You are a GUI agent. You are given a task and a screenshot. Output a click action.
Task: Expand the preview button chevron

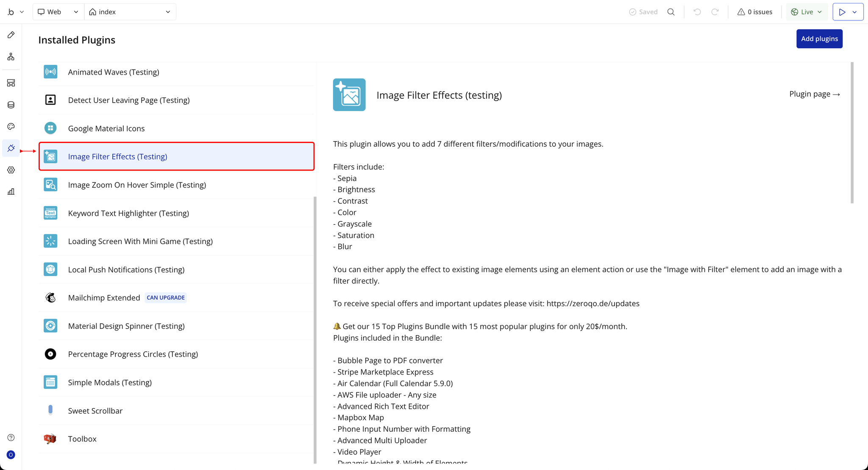855,12
